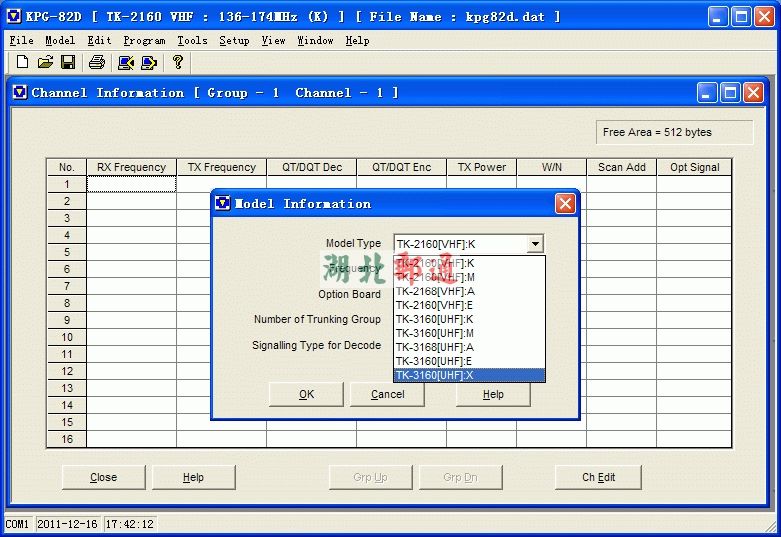Collapse the Model Type dropdown arrow

(x=535, y=243)
